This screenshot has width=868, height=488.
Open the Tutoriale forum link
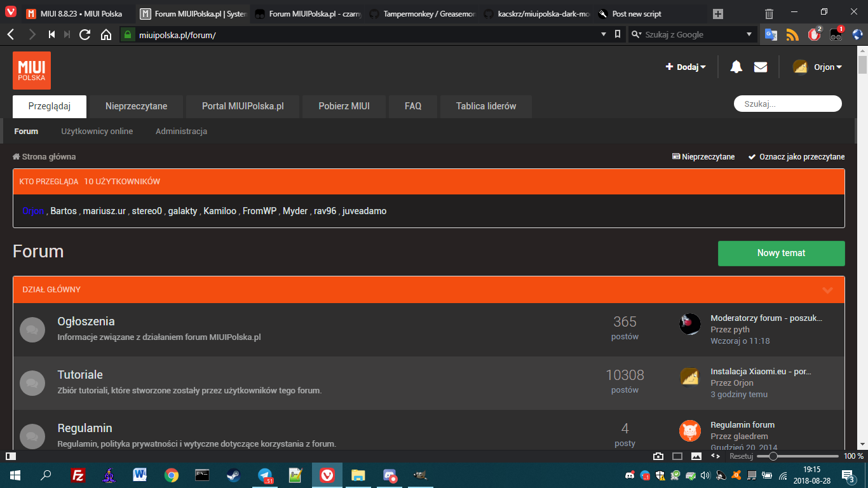point(80,375)
